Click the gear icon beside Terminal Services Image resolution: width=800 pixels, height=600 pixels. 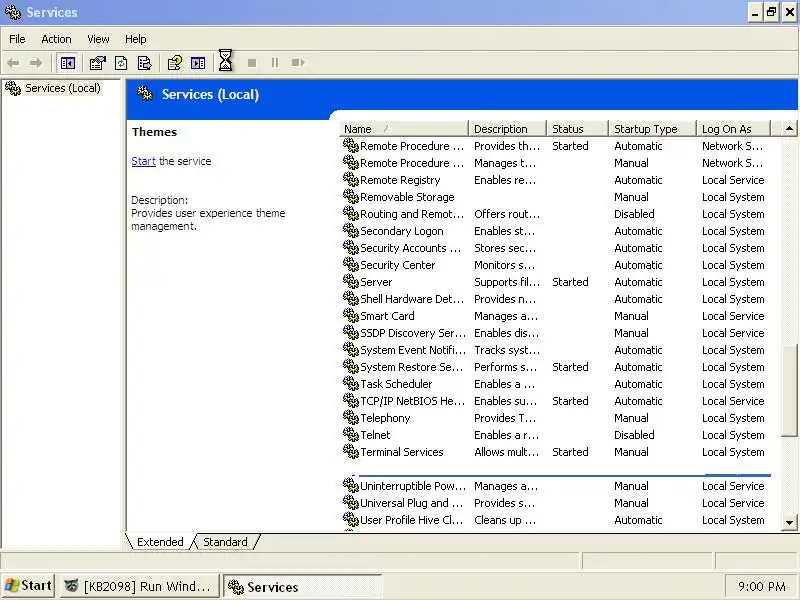(351, 452)
